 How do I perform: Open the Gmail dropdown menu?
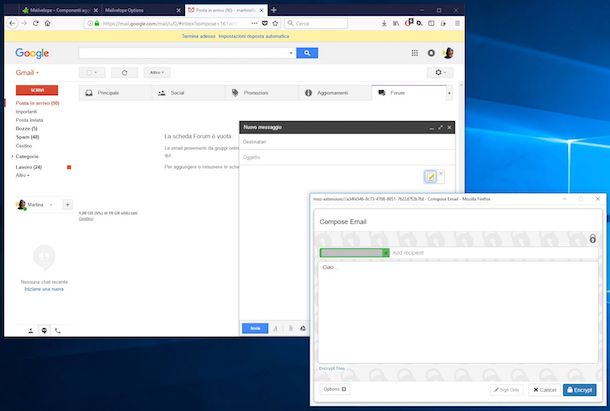click(x=27, y=73)
